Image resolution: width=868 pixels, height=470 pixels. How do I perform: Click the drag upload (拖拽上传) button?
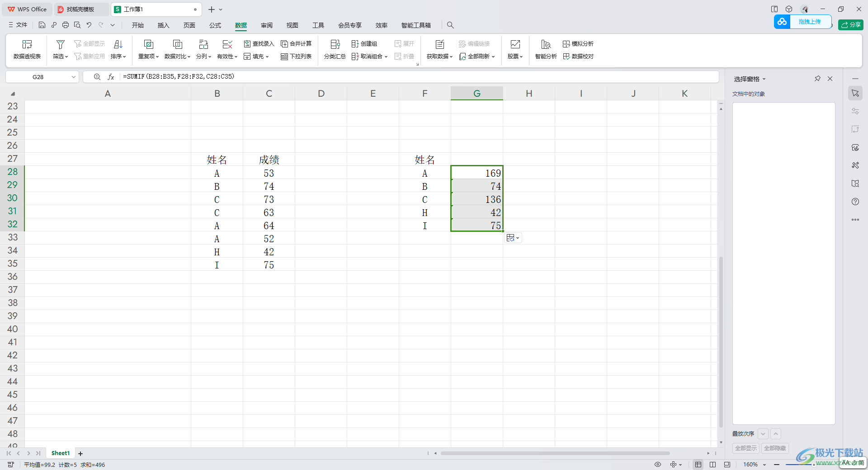click(803, 22)
